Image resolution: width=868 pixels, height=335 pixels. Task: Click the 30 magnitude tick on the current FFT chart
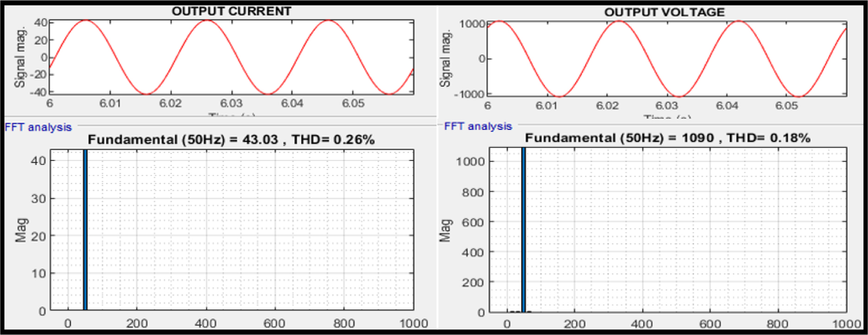(x=38, y=198)
